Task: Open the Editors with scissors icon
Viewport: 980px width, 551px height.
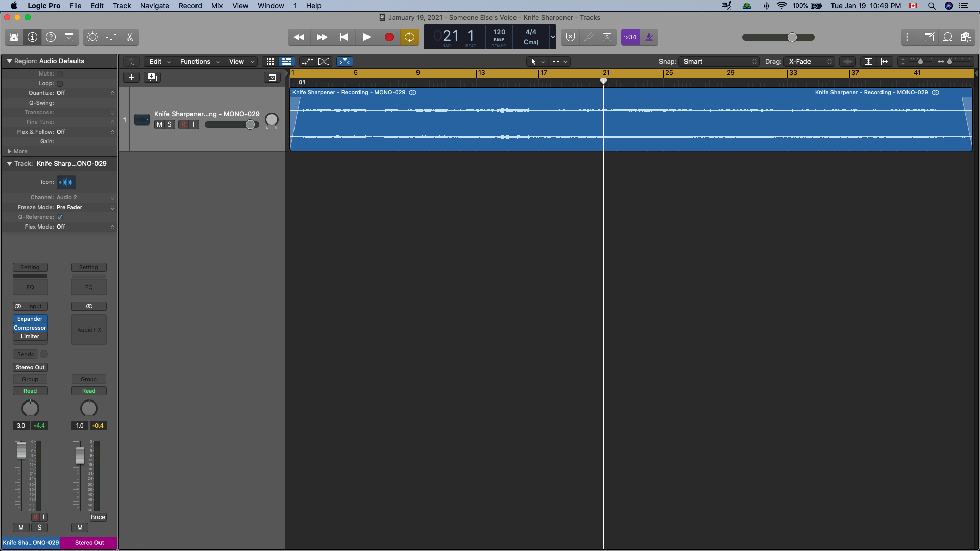Action: click(129, 37)
